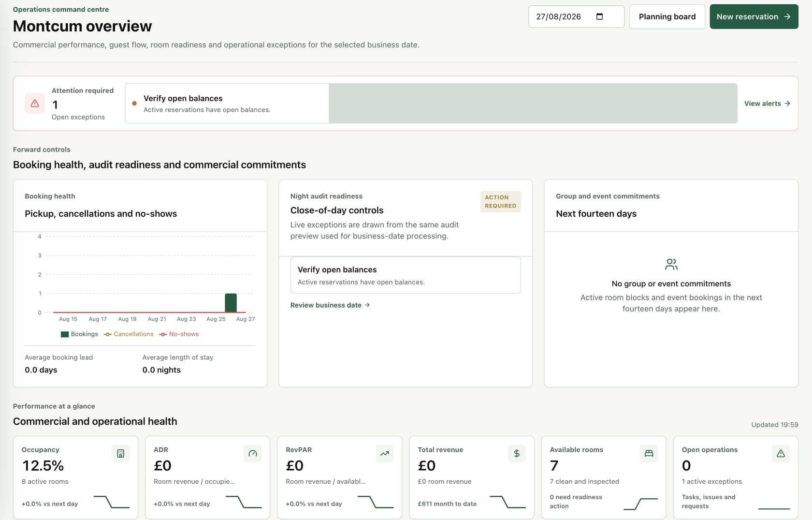Toggle the No-shows legend entry
812x520 pixels.
click(179, 334)
